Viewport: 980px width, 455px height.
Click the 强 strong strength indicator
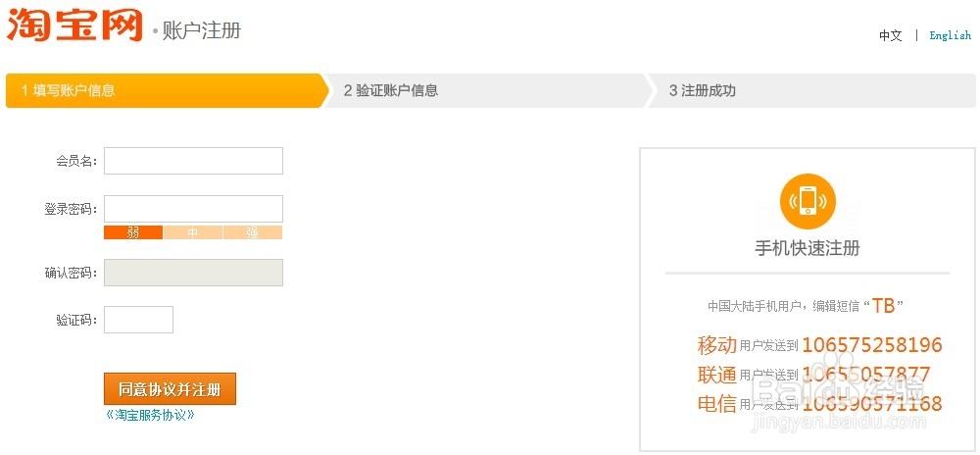click(253, 232)
